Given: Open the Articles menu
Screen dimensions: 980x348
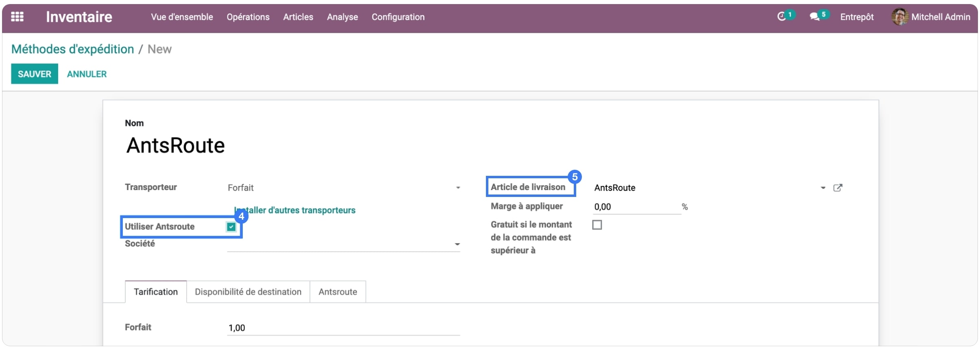Looking at the screenshot, I should [x=298, y=17].
